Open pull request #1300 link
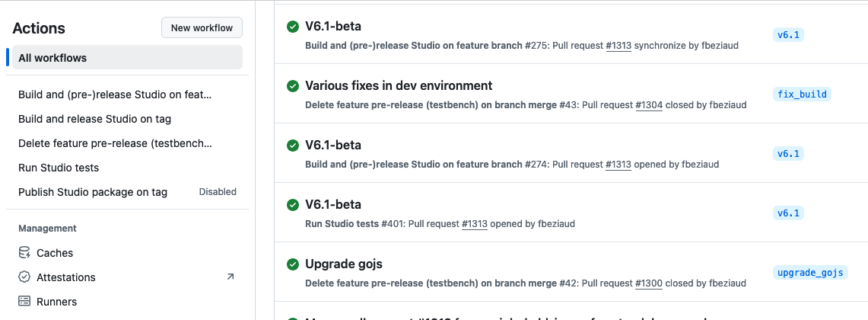 click(649, 283)
